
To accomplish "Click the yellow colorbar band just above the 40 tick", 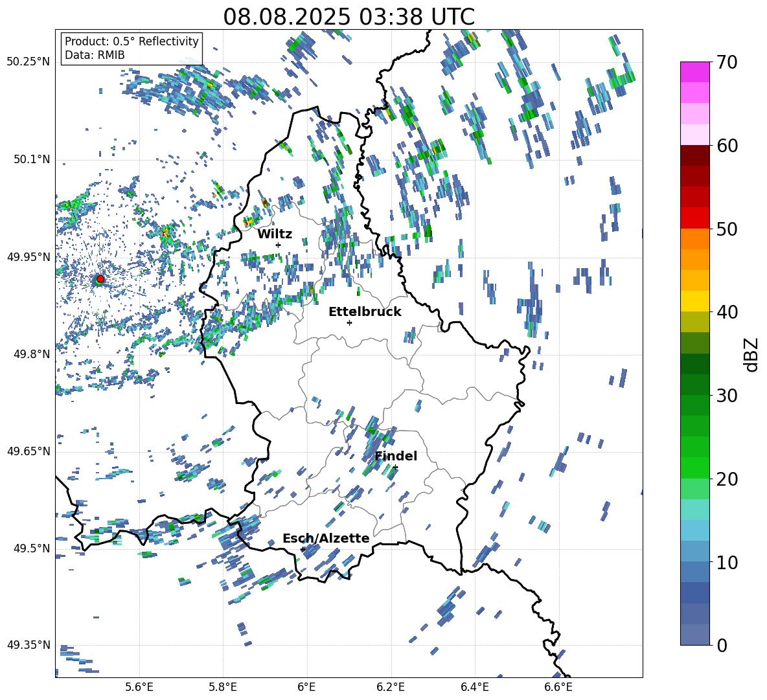I will click(694, 301).
